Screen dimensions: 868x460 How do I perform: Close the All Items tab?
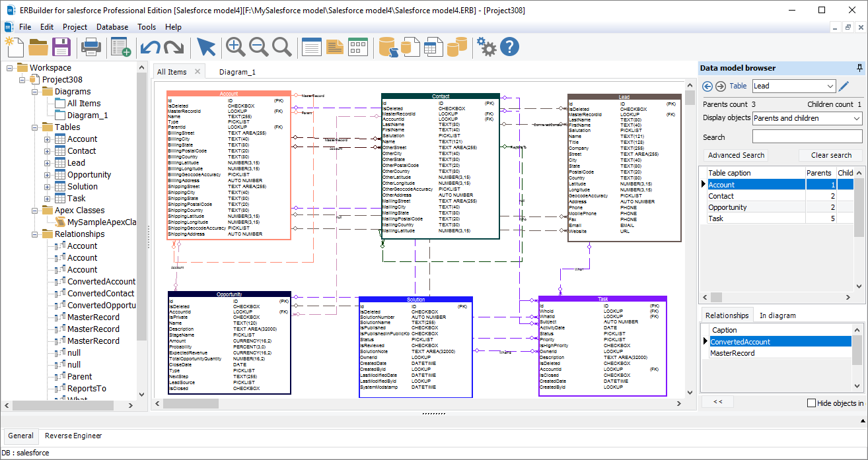pos(197,71)
